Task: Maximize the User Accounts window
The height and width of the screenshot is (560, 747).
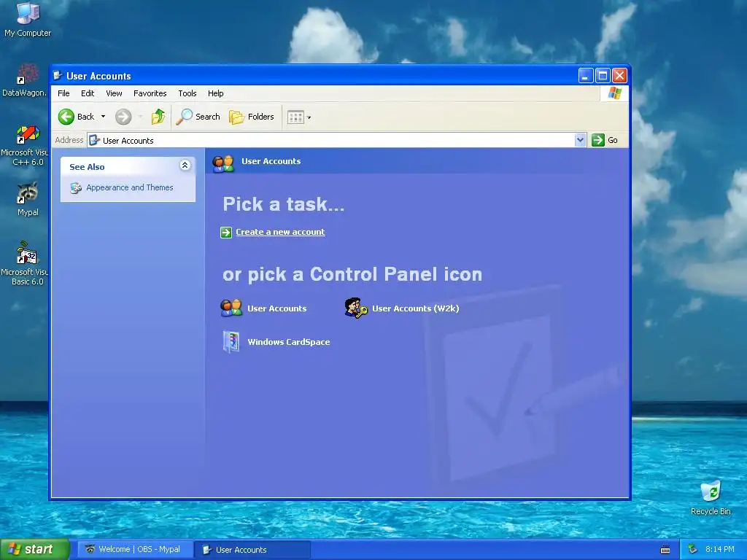Action: point(603,75)
